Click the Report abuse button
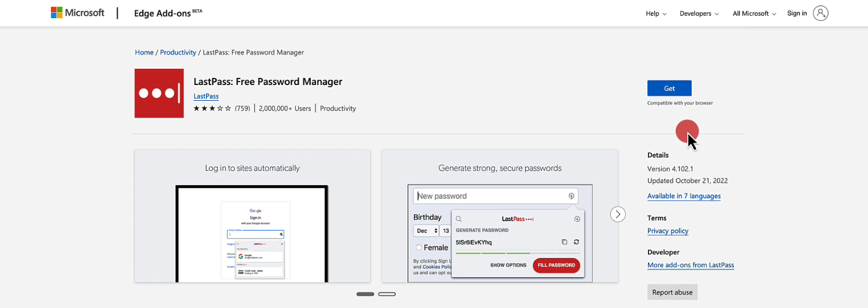The image size is (868, 308). (672, 292)
